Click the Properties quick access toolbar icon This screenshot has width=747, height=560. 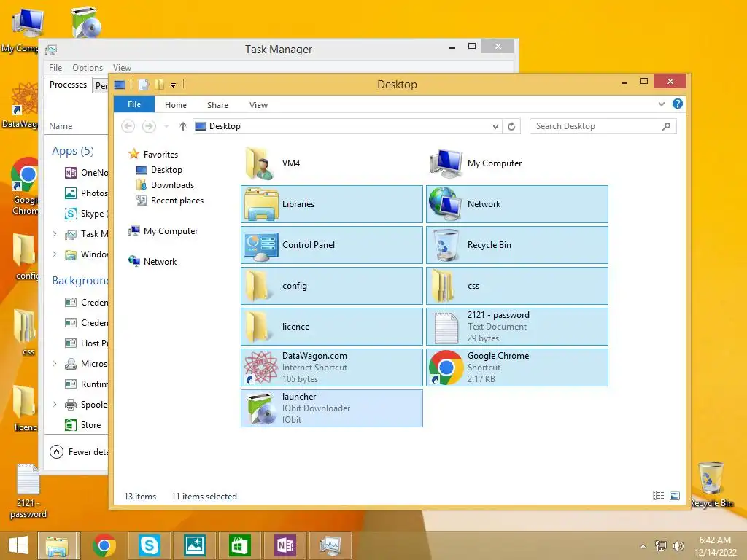tap(144, 85)
